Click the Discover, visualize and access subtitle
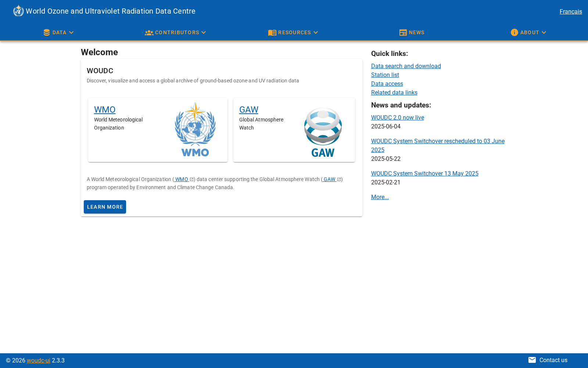The width and height of the screenshot is (588, 368). pyautogui.click(x=193, y=81)
